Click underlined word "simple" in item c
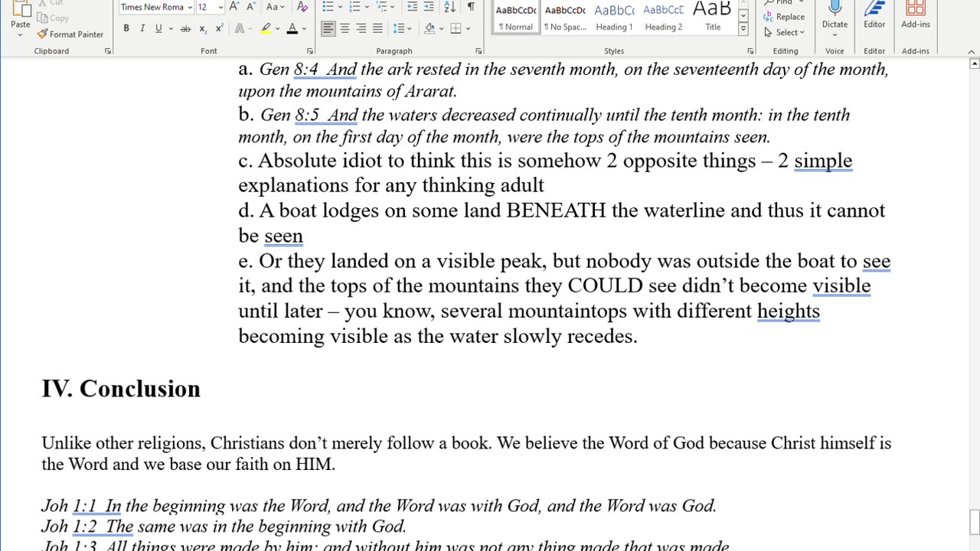Screen dimensions: 980x551 [x=823, y=161]
